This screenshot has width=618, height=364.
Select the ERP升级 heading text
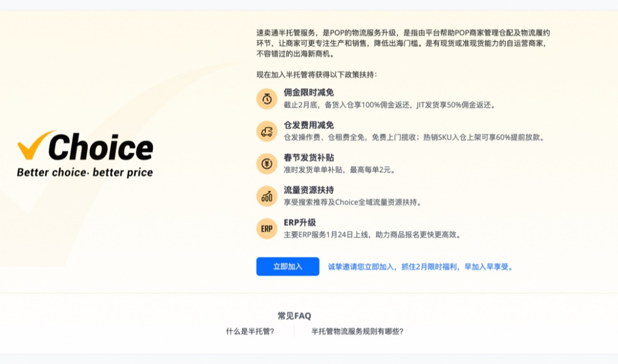[299, 221]
